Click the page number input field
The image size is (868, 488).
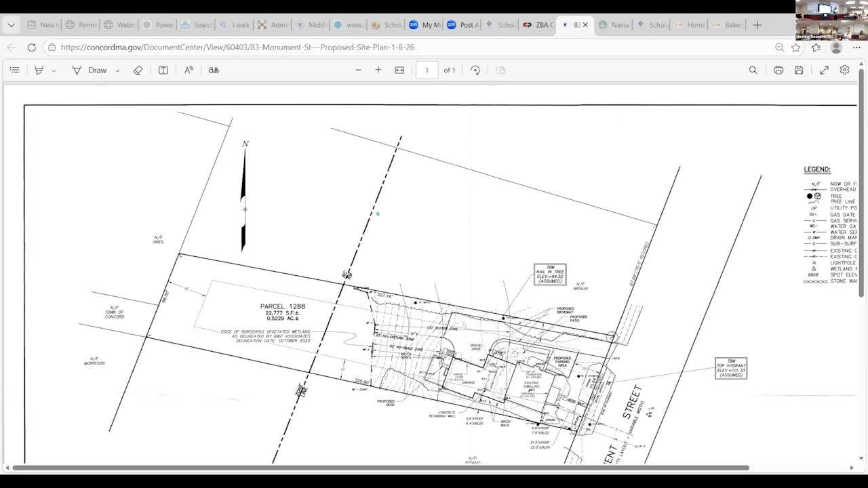[x=427, y=70]
